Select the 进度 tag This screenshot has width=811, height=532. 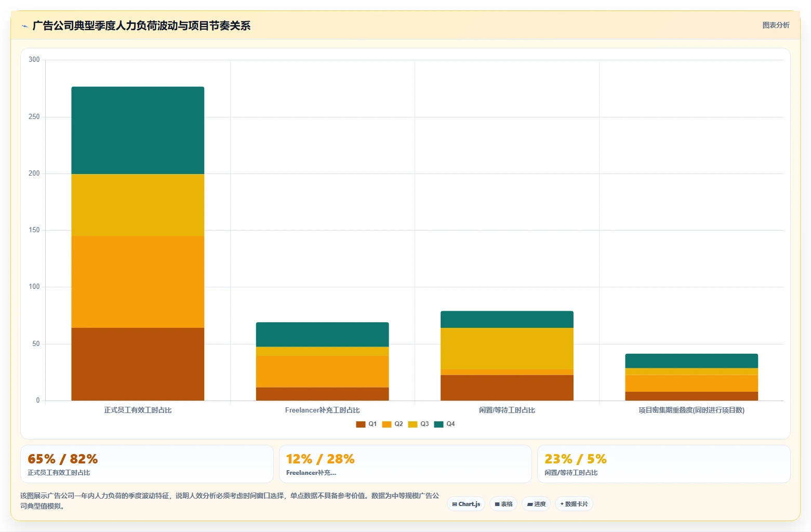536,504
